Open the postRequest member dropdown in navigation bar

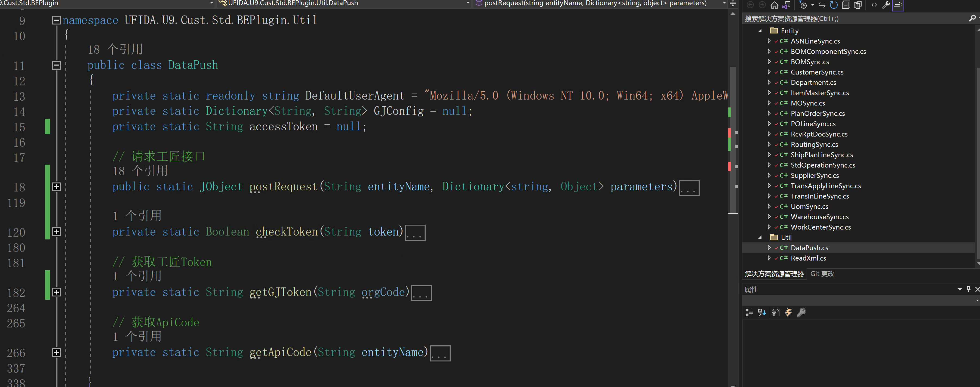724,3
